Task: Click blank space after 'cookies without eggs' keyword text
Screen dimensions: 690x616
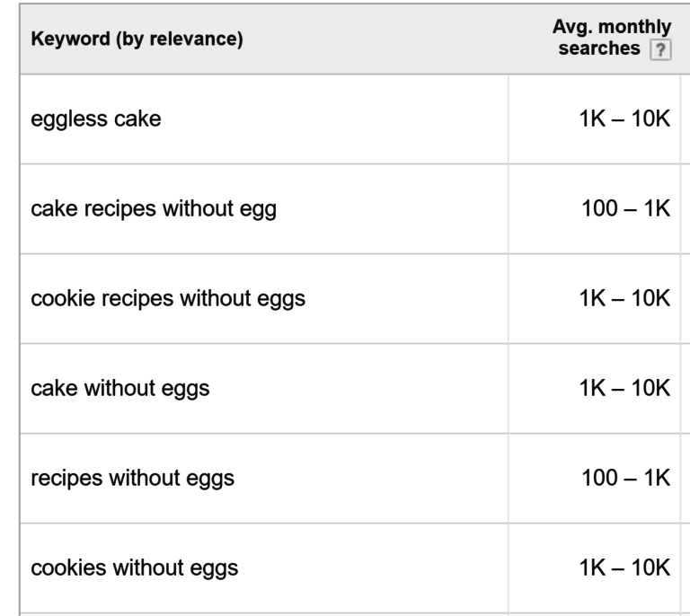Action: [x=374, y=568]
